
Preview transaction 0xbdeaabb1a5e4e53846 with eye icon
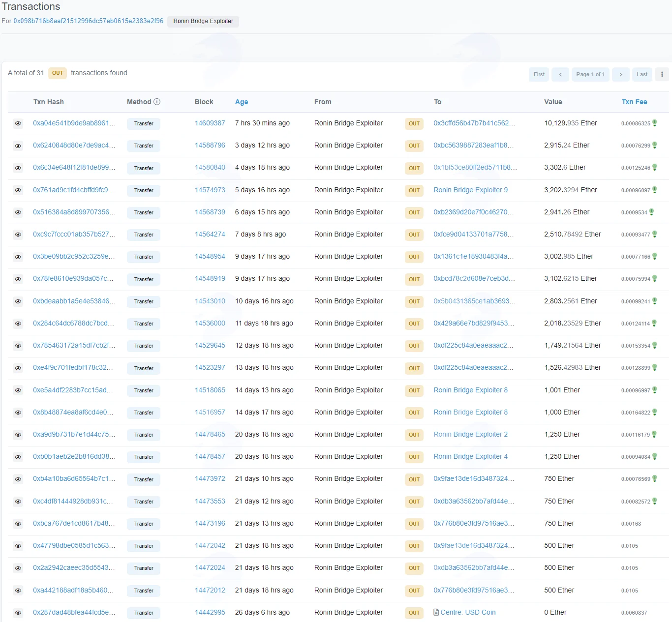18,301
